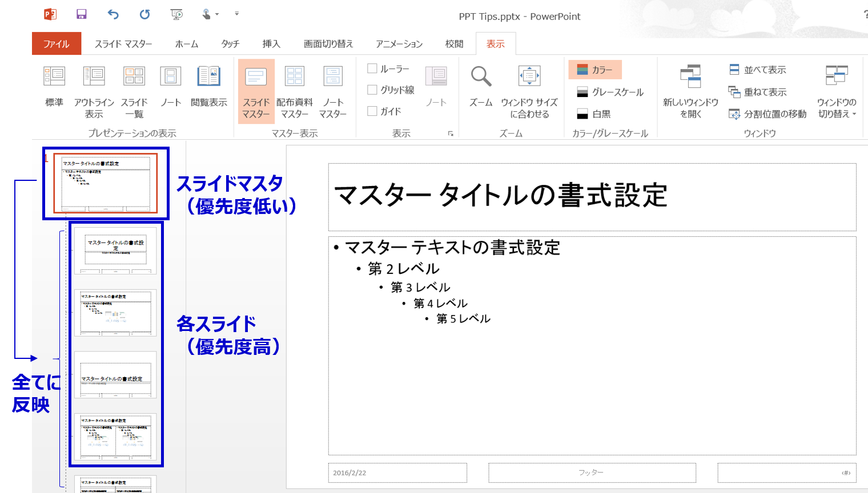
Task: Open the Quick Access Toolbar customize dropdown
Action: tap(236, 14)
